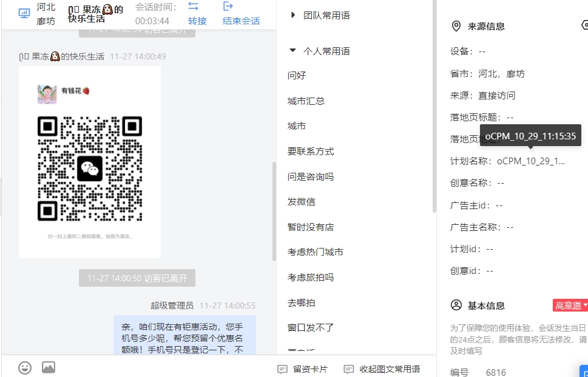The height and width of the screenshot is (377, 588).
Task: Expand the 团队常用语 section
Action: tap(293, 15)
